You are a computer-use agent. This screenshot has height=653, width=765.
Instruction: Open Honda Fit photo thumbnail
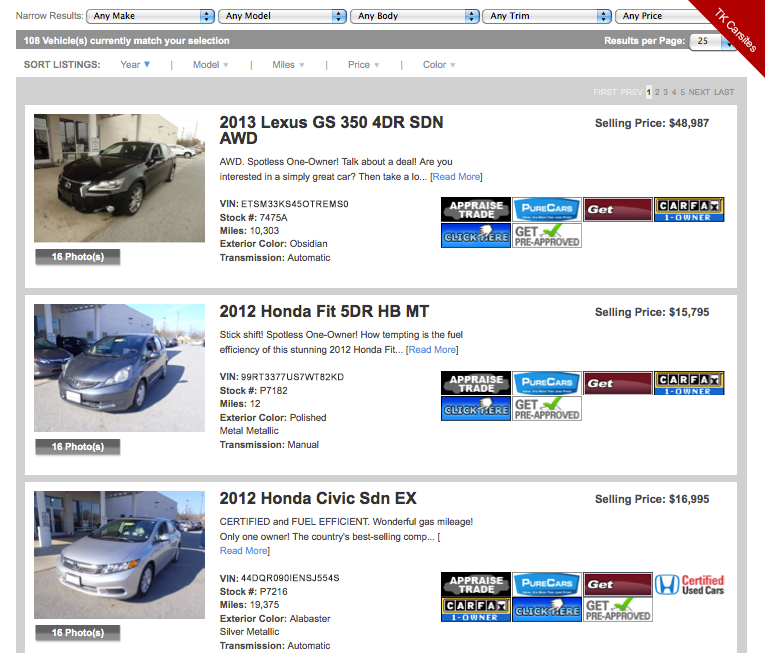[x=120, y=368]
